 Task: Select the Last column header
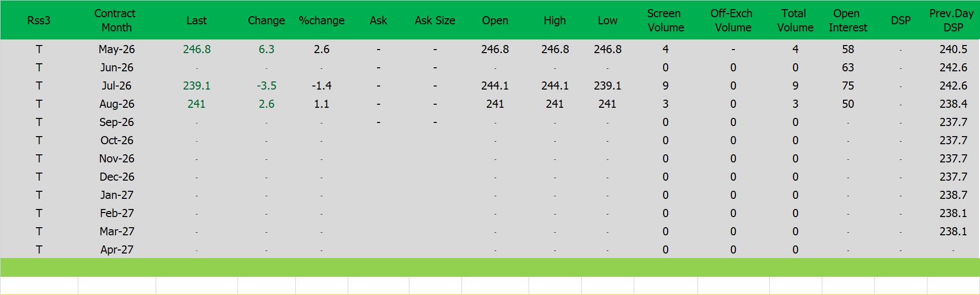(x=196, y=20)
